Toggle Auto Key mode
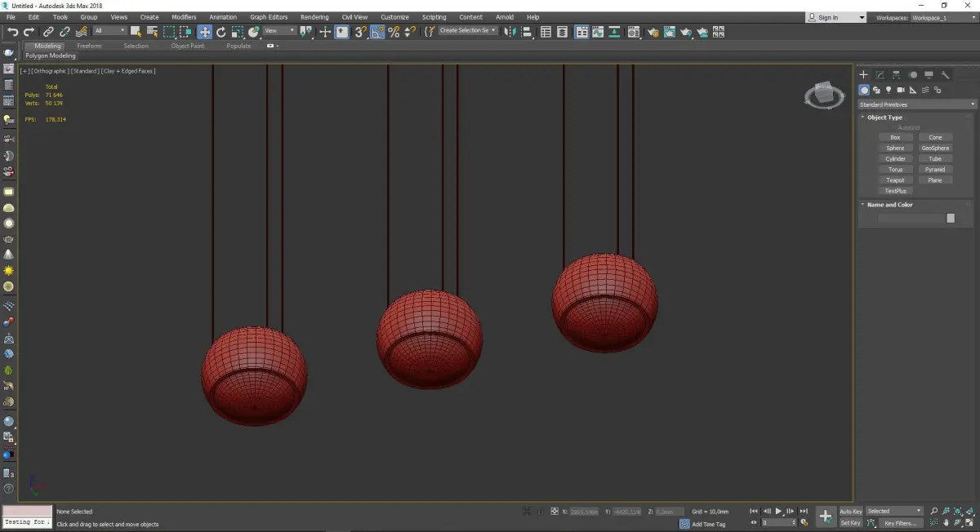980x532 pixels. (850, 512)
